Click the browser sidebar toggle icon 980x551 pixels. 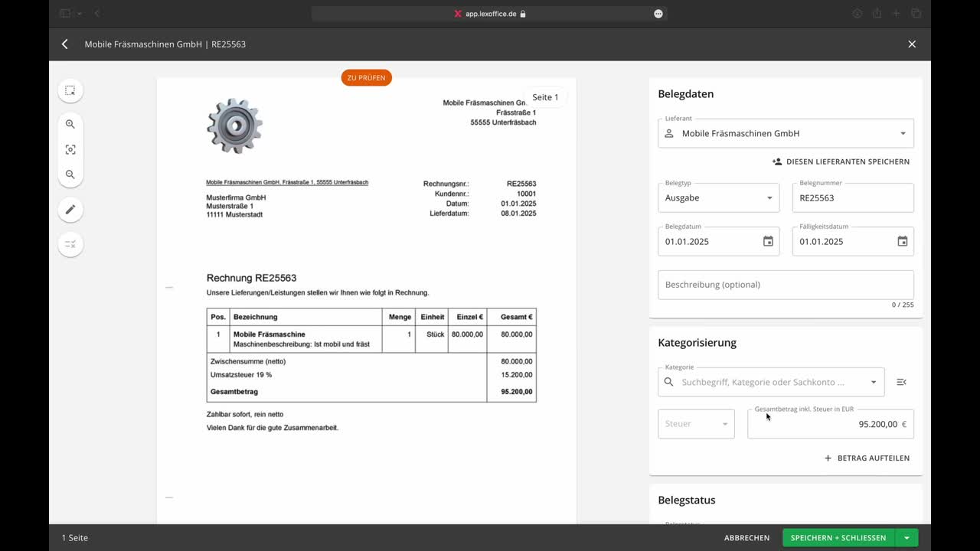pyautogui.click(x=65, y=13)
